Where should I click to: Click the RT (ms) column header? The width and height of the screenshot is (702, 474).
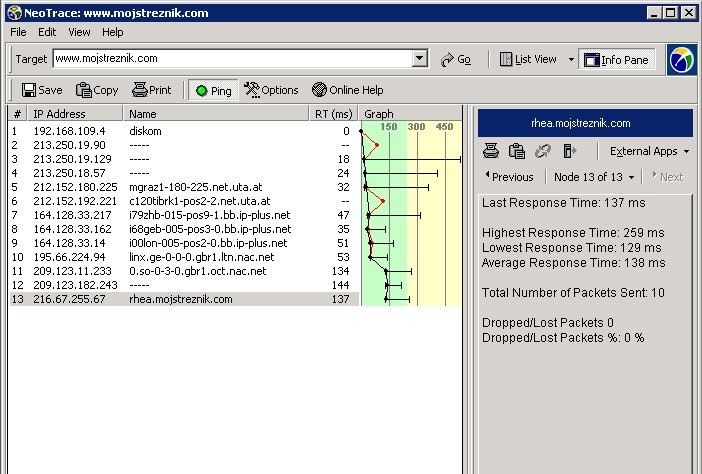tap(334, 114)
